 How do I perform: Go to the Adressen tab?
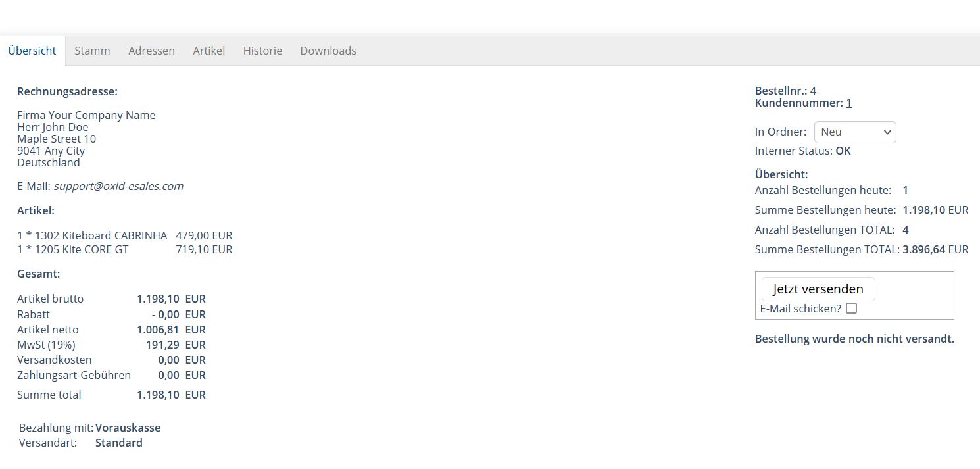coord(151,51)
